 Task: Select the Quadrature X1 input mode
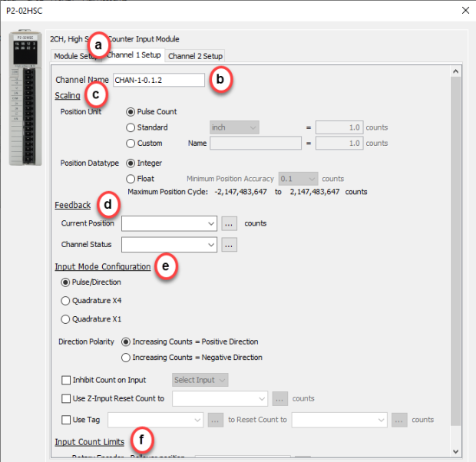click(65, 319)
